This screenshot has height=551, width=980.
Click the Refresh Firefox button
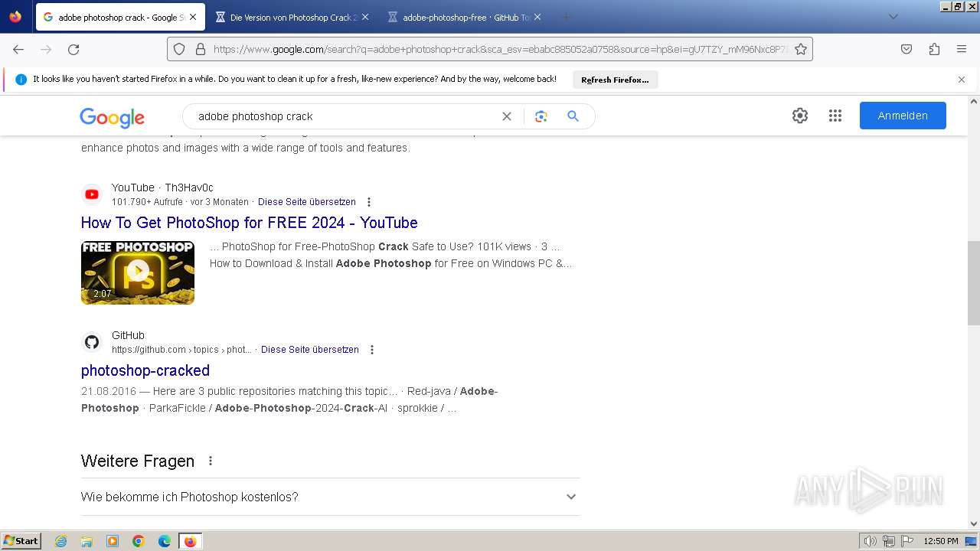click(615, 80)
